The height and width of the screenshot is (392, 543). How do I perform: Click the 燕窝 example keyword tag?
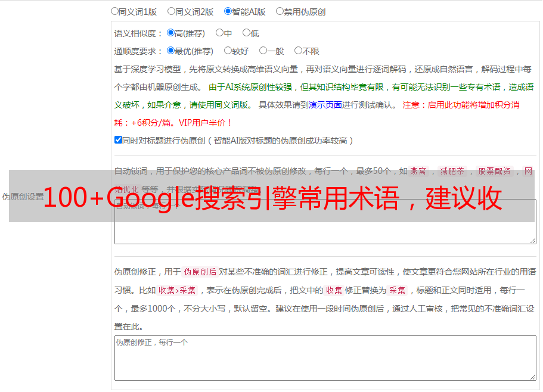point(418,171)
